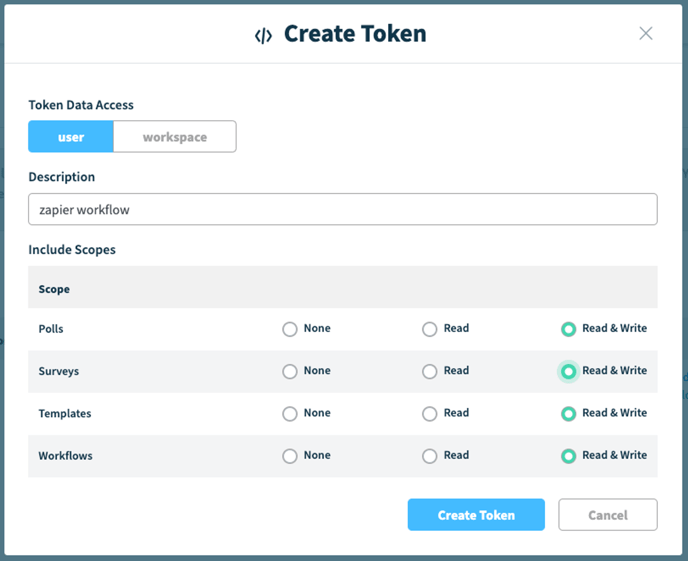Select Read & Write for Templates
The image size is (688, 561).
569,413
